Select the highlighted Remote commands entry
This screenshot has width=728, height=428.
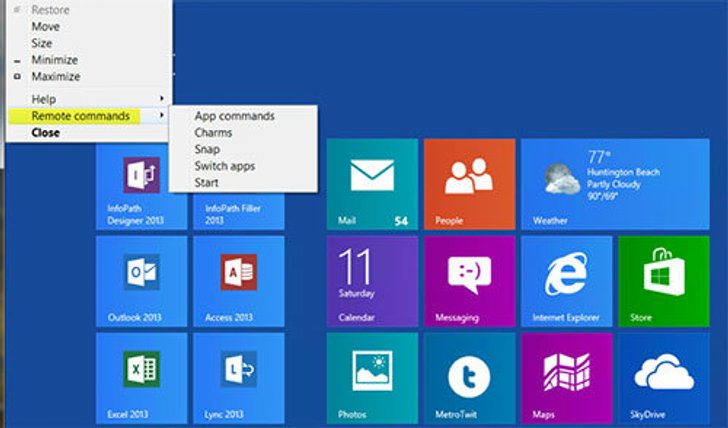88,116
